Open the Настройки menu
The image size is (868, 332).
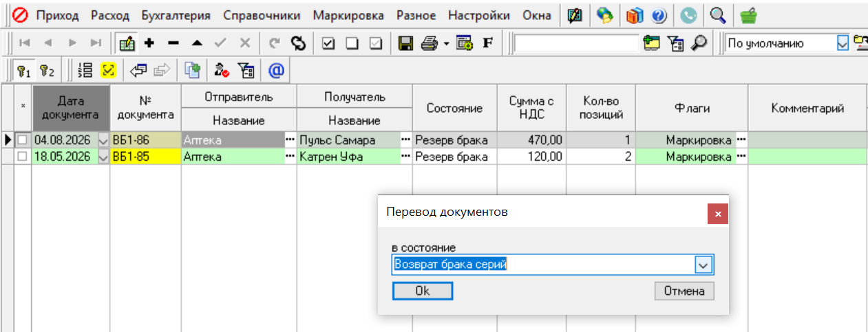click(x=479, y=15)
